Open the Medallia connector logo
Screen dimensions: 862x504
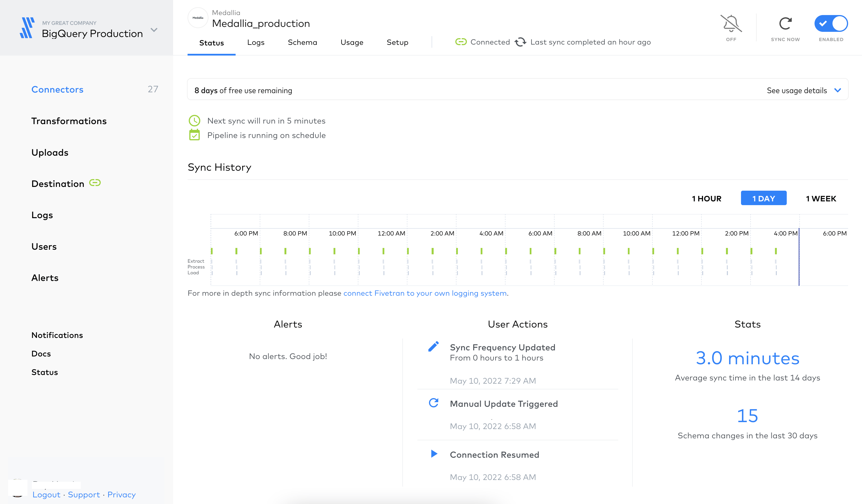pos(198,18)
